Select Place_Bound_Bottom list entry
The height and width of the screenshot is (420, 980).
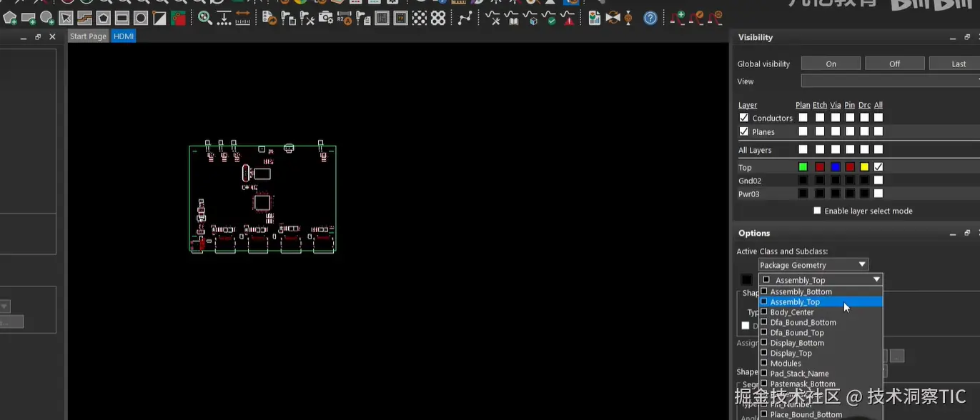tap(821, 414)
